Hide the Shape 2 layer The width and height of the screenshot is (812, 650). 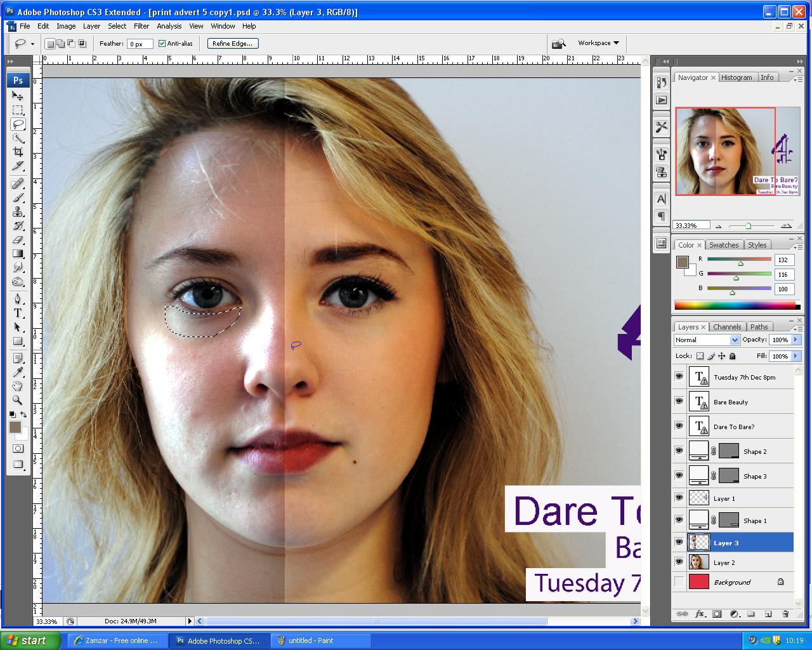tap(679, 451)
